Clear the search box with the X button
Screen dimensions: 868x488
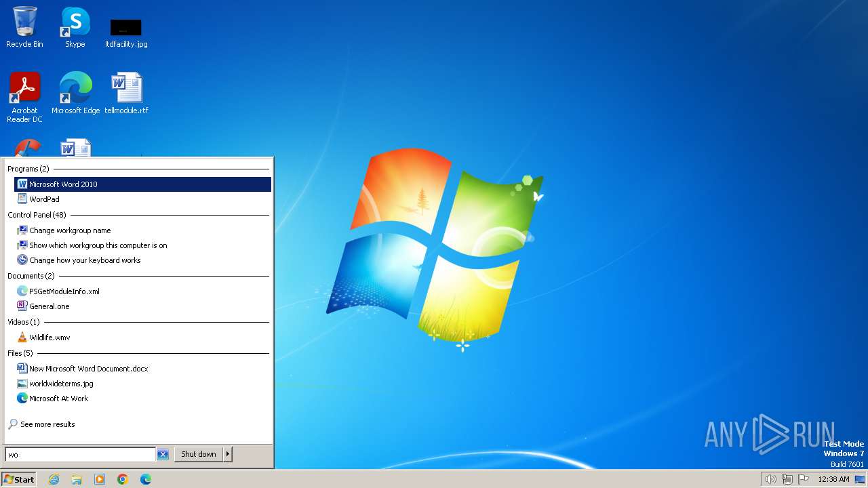coord(163,455)
